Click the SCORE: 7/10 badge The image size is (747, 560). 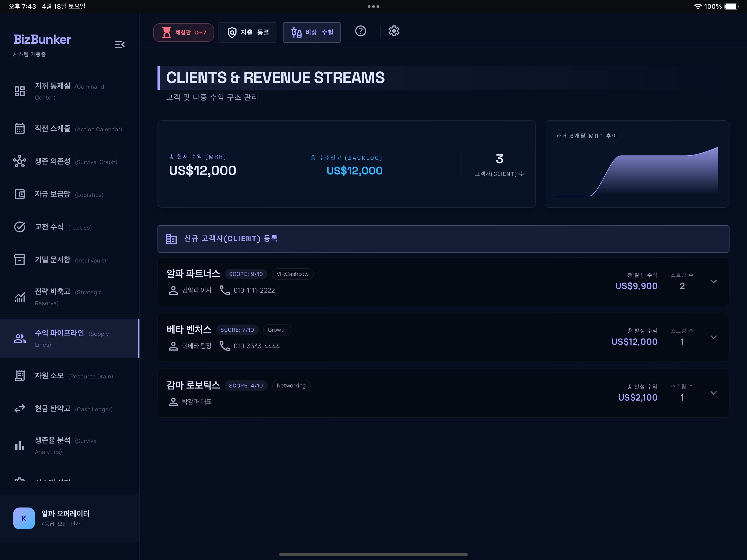[x=237, y=330]
